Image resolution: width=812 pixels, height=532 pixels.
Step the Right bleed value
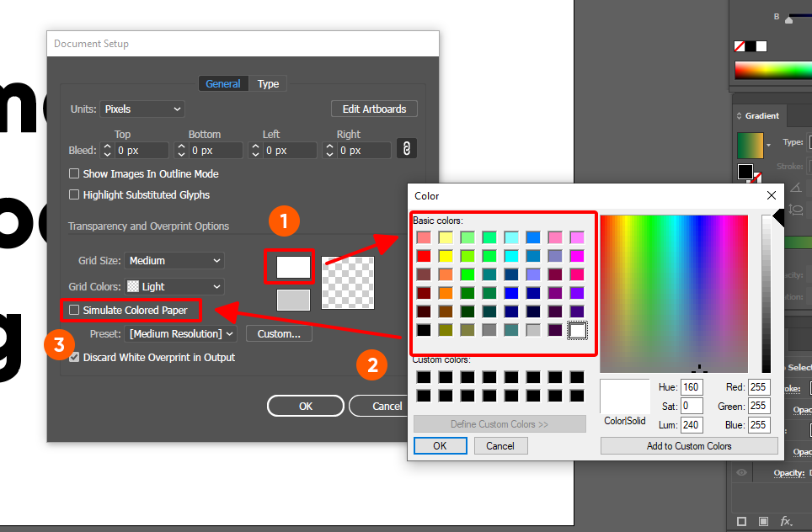pos(329,150)
